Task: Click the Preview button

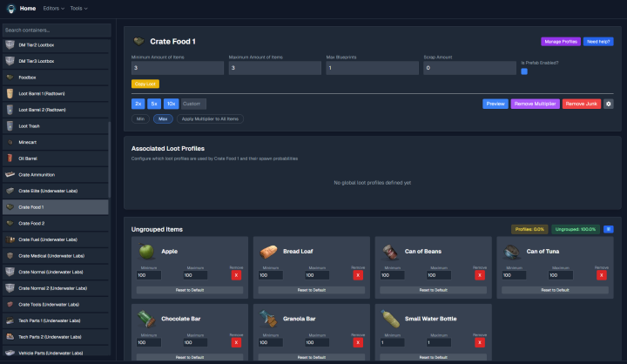Action: pyautogui.click(x=496, y=104)
